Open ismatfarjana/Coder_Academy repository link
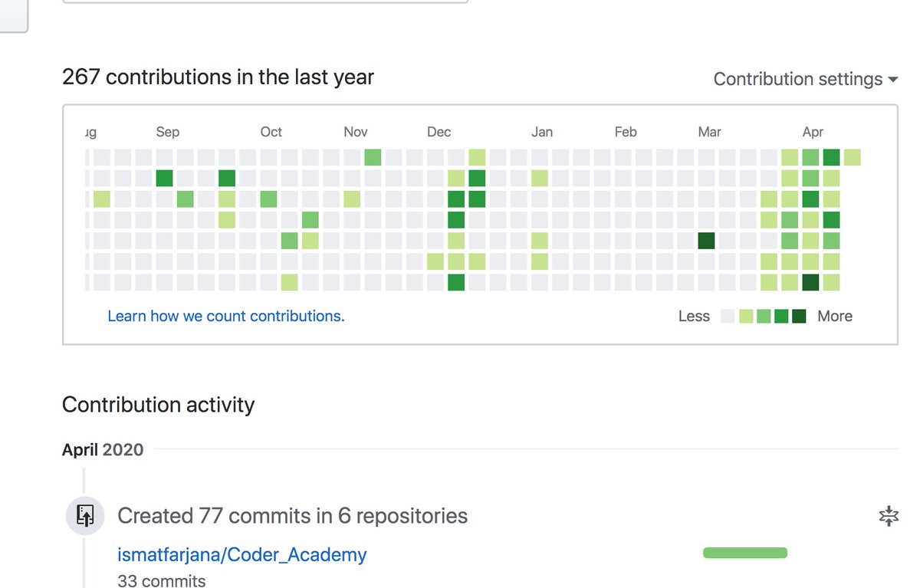 click(242, 554)
